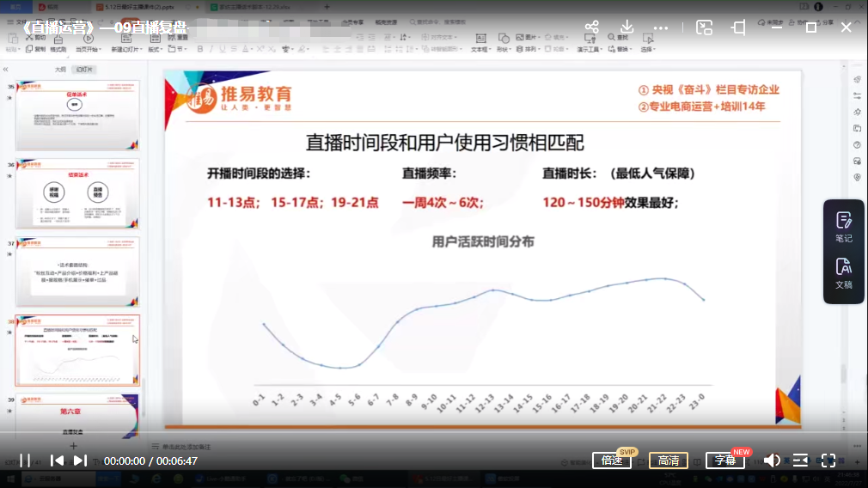Toggle bold formatting B
Screen dimensions: 868x488
click(x=200, y=49)
